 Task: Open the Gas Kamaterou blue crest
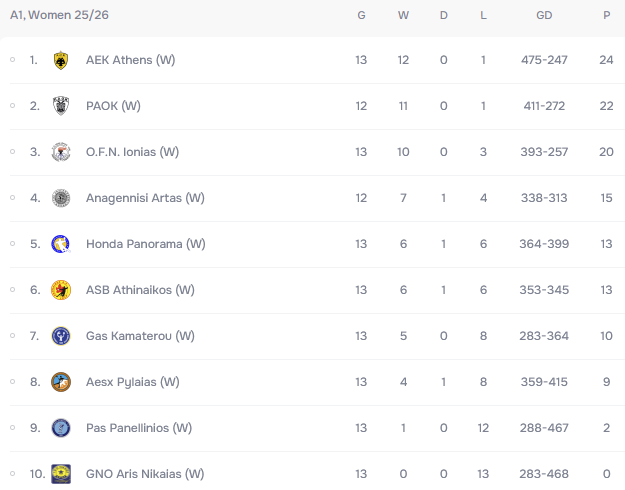tap(61, 336)
